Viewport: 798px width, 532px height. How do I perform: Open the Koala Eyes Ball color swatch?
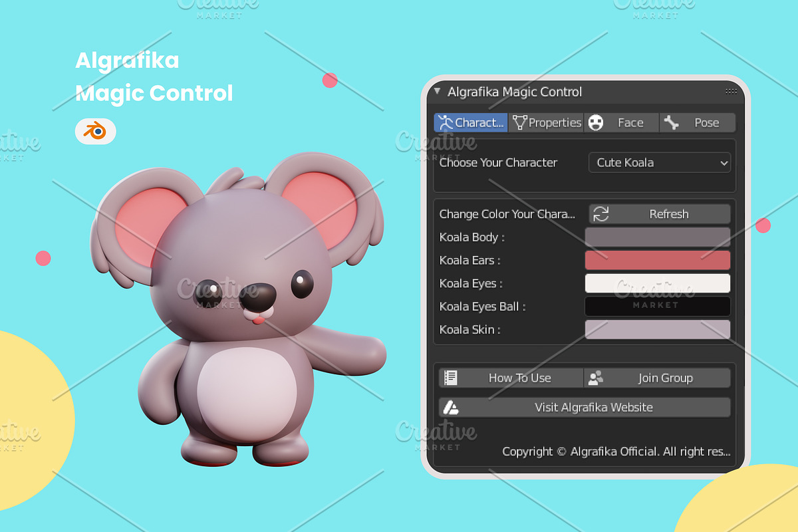pyautogui.click(x=658, y=307)
